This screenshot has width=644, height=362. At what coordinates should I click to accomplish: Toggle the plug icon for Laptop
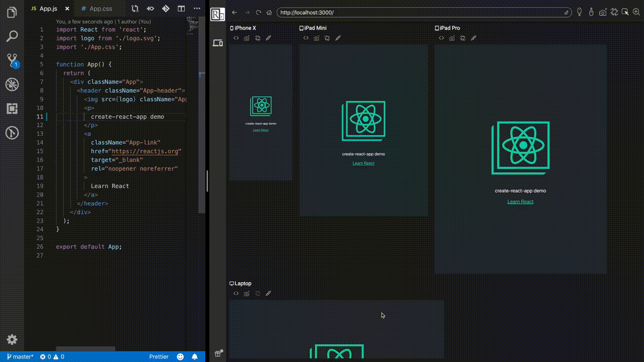pos(268,294)
